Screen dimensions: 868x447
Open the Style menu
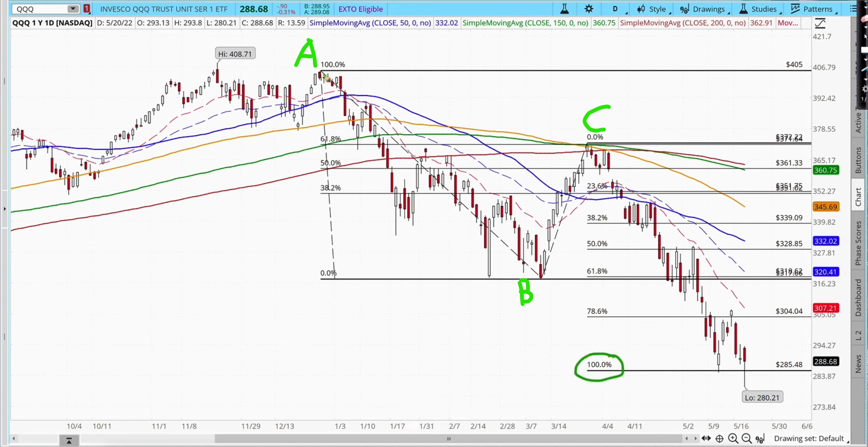coord(653,9)
